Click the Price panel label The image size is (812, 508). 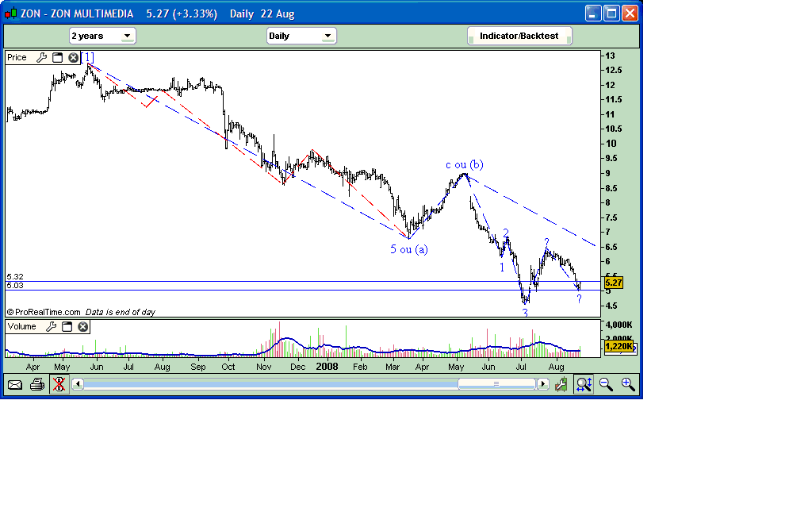coord(17,57)
